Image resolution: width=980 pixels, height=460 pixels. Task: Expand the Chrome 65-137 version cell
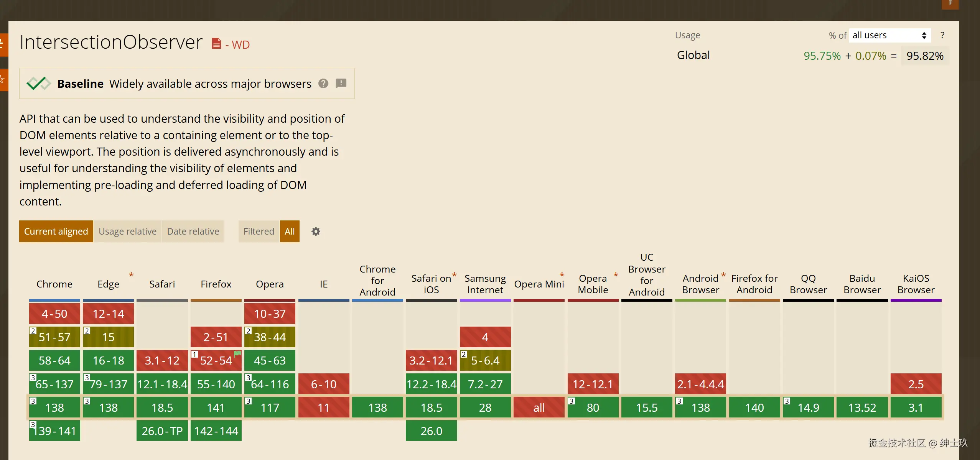(54, 384)
